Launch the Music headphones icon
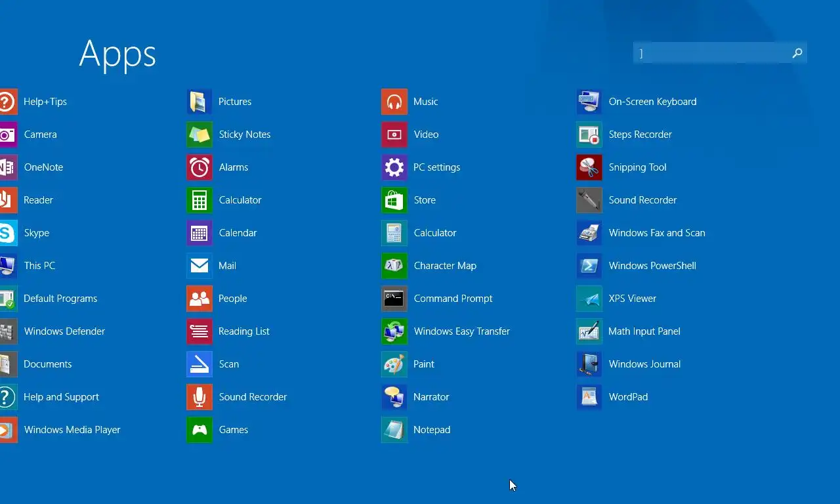The width and height of the screenshot is (840, 504). pos(394,102)
